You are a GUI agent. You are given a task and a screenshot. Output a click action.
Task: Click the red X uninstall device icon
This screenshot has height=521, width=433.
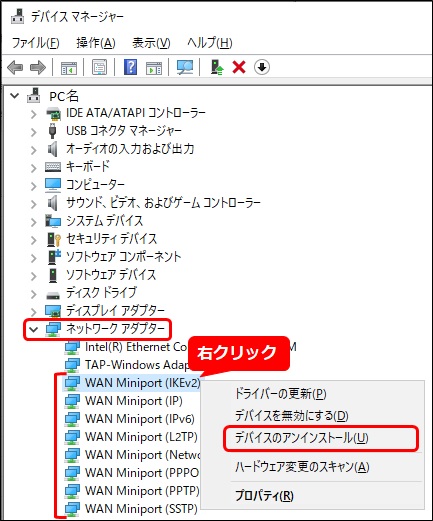tap(239, 67)
